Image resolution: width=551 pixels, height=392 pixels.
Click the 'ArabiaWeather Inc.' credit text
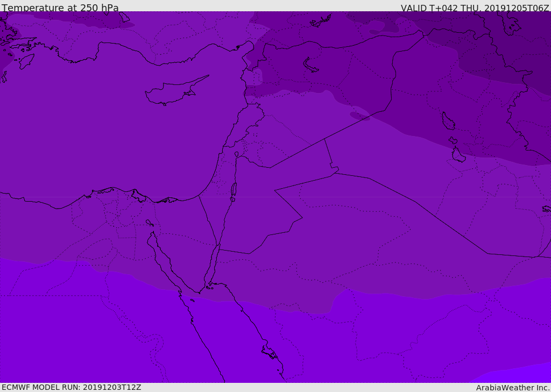coord(513,388)
